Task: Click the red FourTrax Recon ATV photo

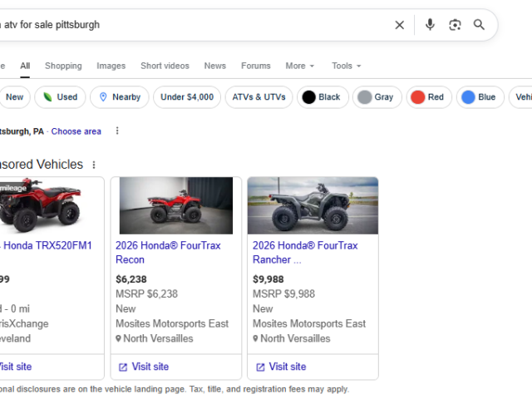Action: click(176, 205)
